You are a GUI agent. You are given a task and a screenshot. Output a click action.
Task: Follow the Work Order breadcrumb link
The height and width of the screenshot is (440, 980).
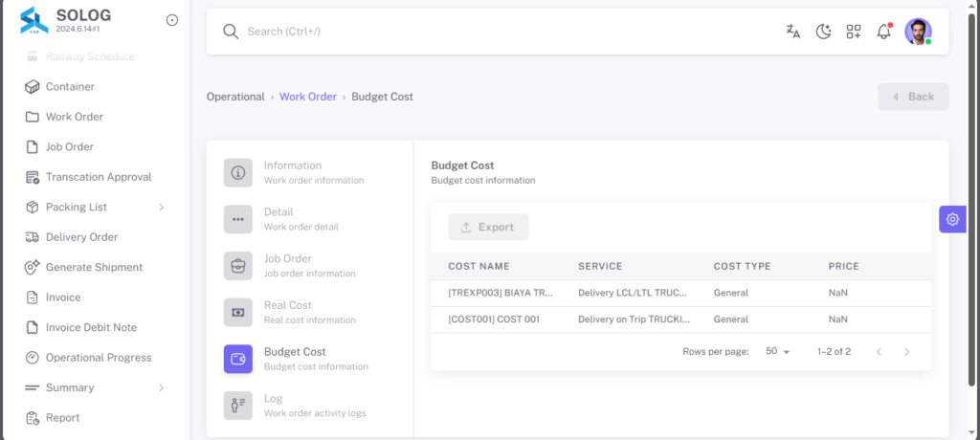coord(308,97)
